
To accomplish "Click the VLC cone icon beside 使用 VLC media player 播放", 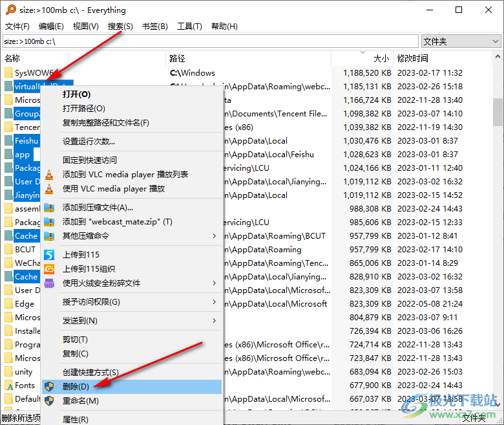I will [x=49, y=188].
